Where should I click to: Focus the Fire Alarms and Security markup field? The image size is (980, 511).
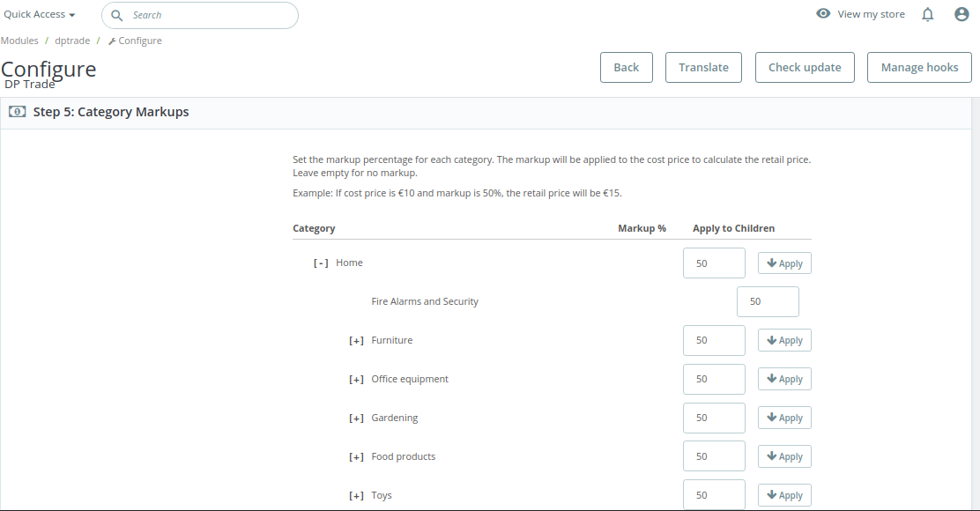click(x=767, y=301)
